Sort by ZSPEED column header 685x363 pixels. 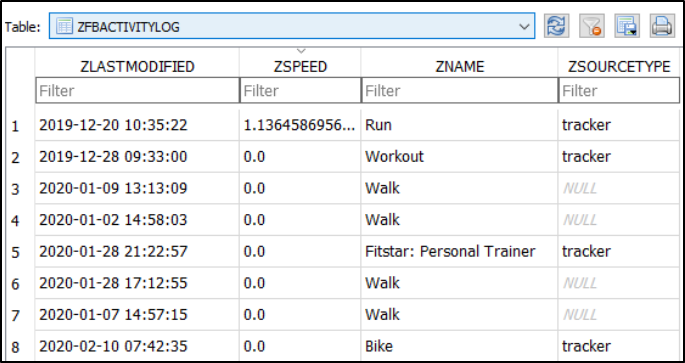pos(300,66)
